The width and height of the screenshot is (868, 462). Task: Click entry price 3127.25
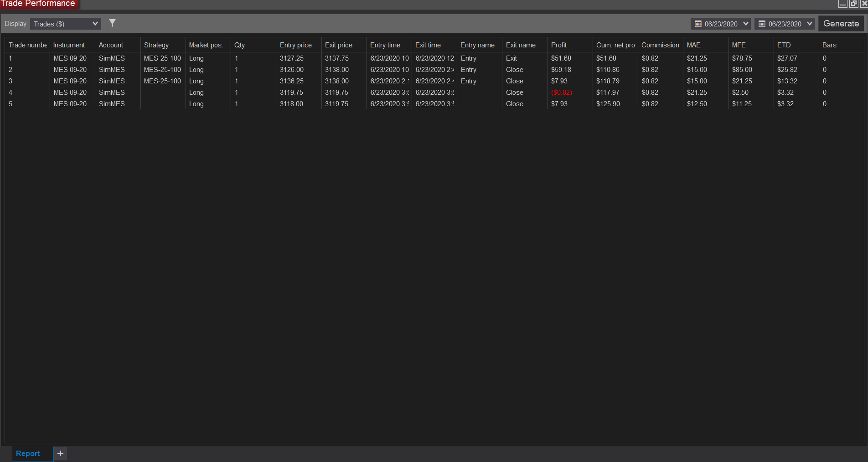tap(292, 58)
